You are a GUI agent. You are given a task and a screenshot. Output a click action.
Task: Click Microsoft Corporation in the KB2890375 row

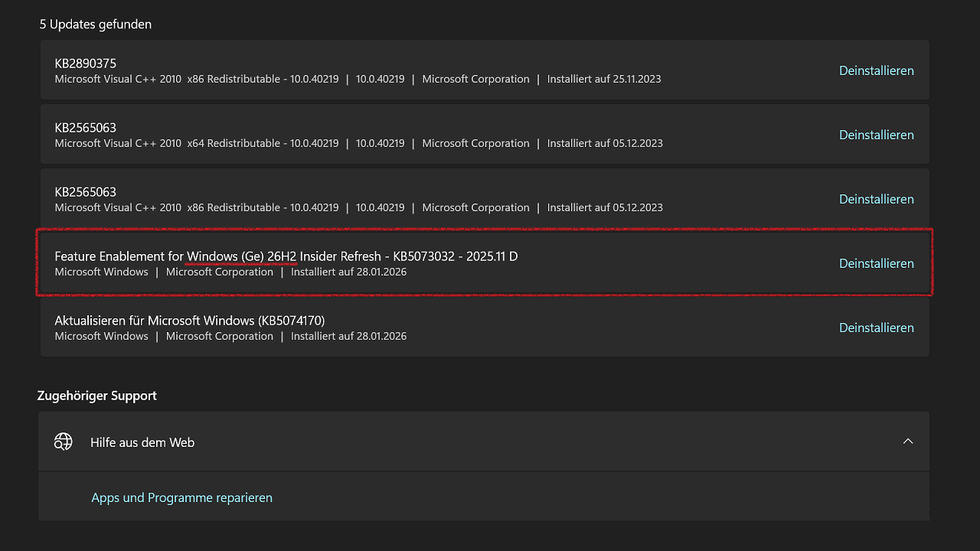(475, 79)
